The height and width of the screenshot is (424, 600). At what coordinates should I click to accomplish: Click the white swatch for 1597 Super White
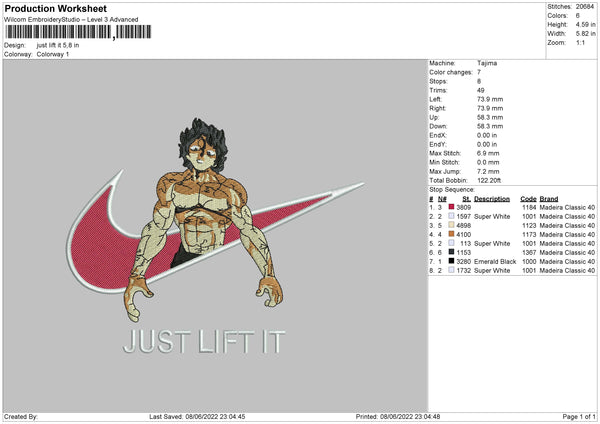pos(452,216)
